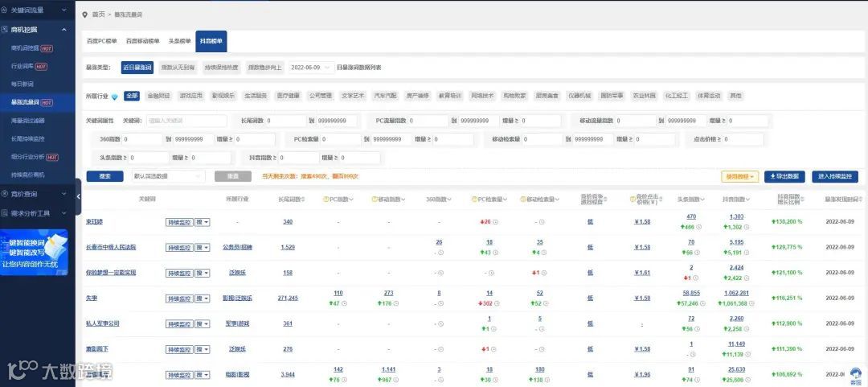Click the 商机挖掘 sidebar section icon
Viewport: 868px width, 387px height.
pyautogui.click(x=5, y=30)
